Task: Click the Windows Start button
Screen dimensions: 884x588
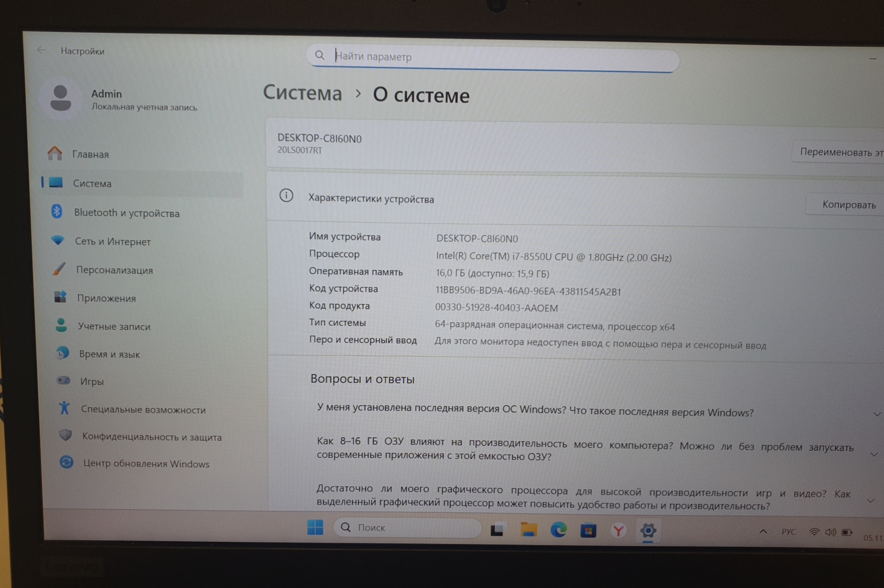Action: pos(315,527)
